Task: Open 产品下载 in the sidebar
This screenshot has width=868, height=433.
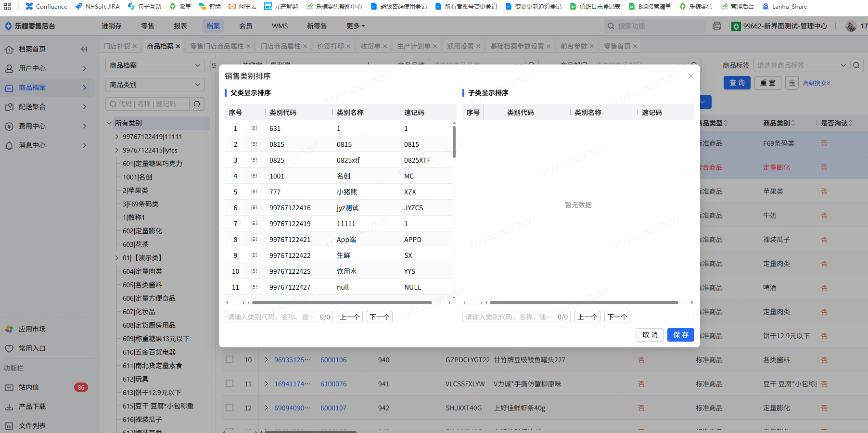Action: coord(32,407)
